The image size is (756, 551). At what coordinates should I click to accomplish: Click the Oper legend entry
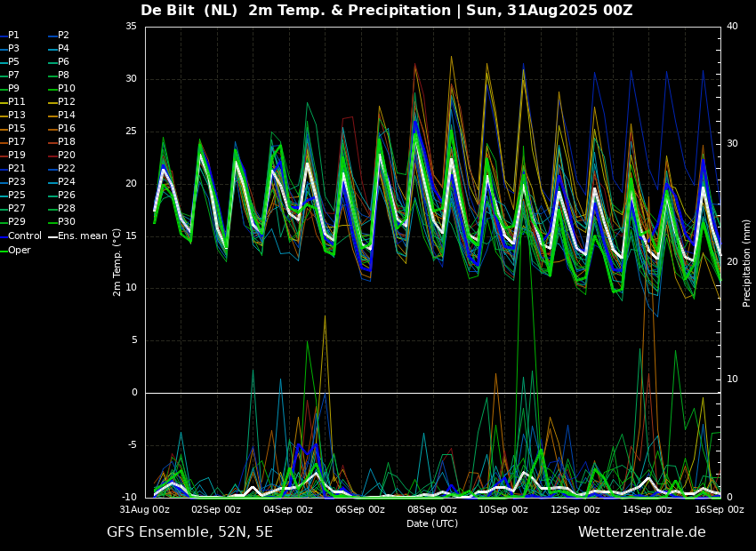pos(20,250)
